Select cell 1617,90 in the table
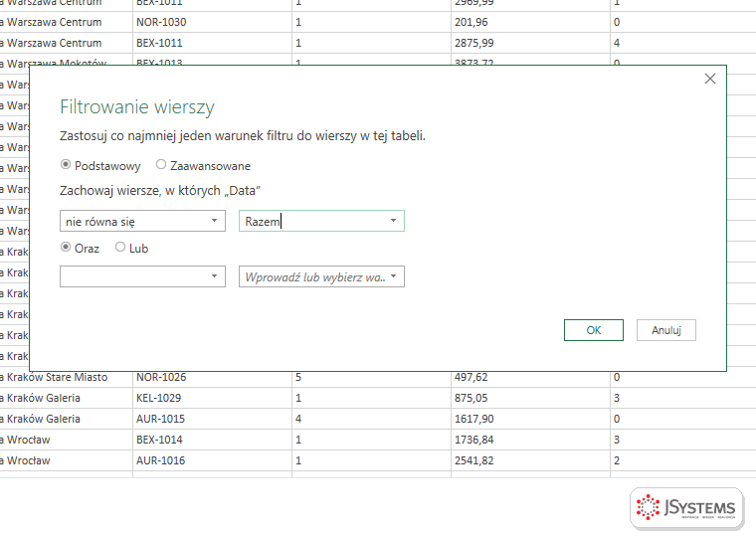The width and height of the screenshot is (756, 537). tap(530, 419)
